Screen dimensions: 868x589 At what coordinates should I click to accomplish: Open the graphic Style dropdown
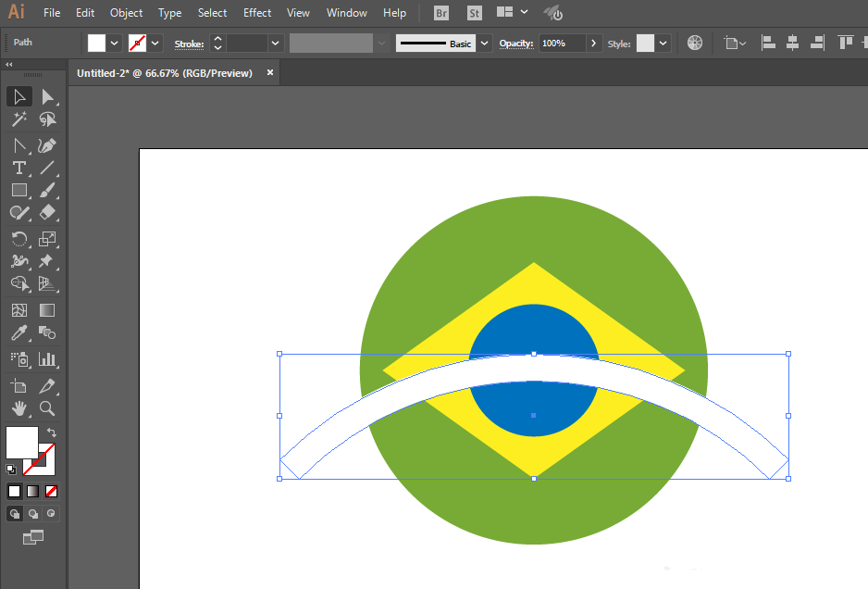click(x=663, y=44)
